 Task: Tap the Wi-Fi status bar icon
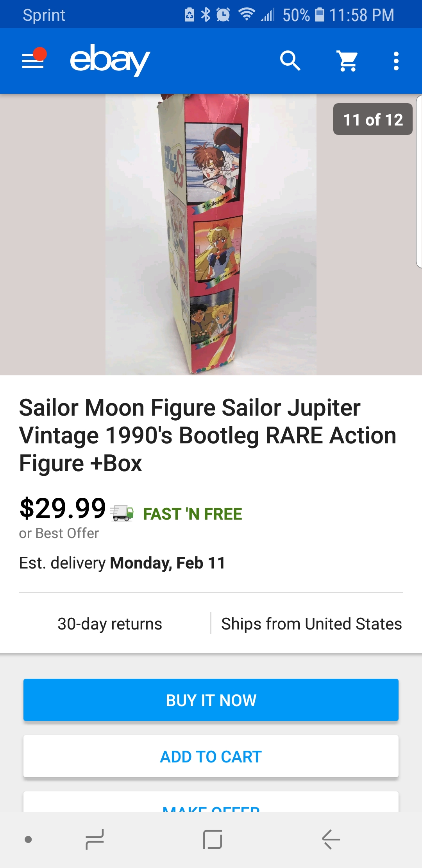click(x=247, y=14)
